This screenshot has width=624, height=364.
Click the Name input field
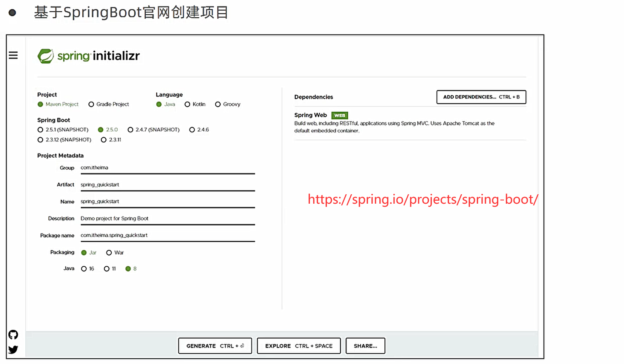168,202
